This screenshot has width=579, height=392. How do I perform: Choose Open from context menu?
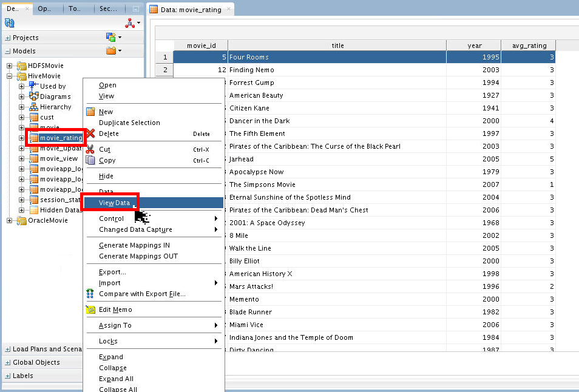[154, 85]
